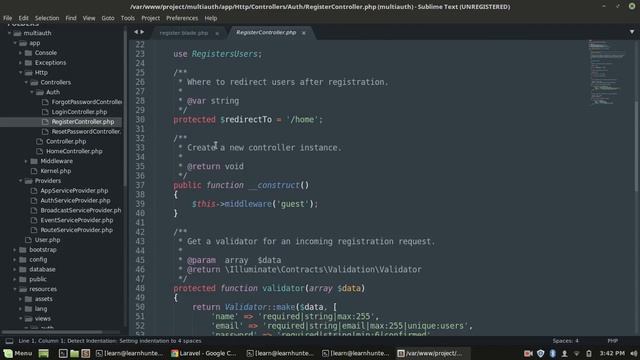
Task: Collapse the Providers folder
Action: 20,181
